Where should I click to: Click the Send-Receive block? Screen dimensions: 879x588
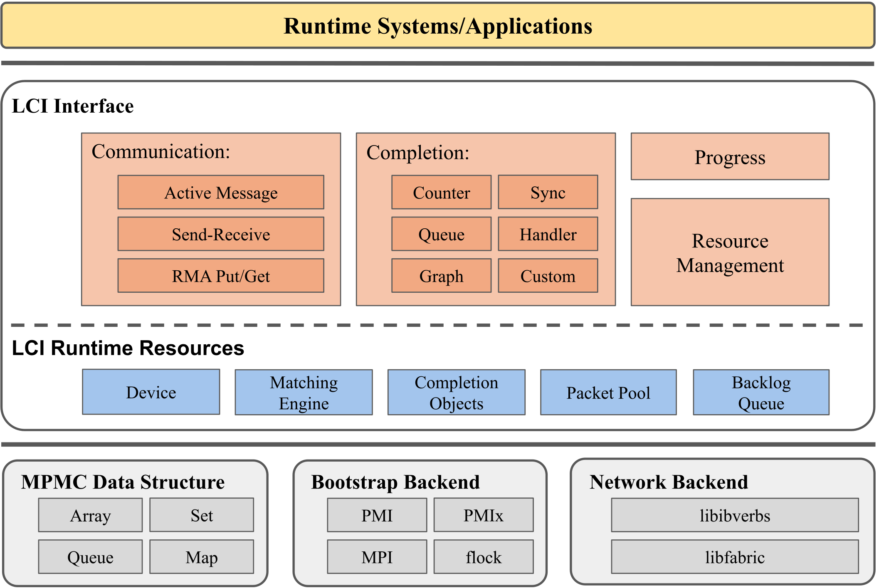pos(220,234)
